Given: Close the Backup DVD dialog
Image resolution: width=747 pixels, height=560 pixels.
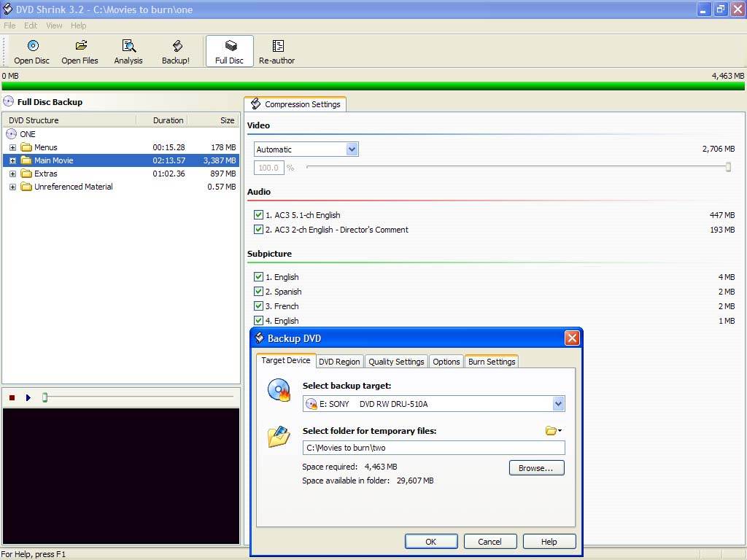Looking at the screenshot, I should coord(572,338).
